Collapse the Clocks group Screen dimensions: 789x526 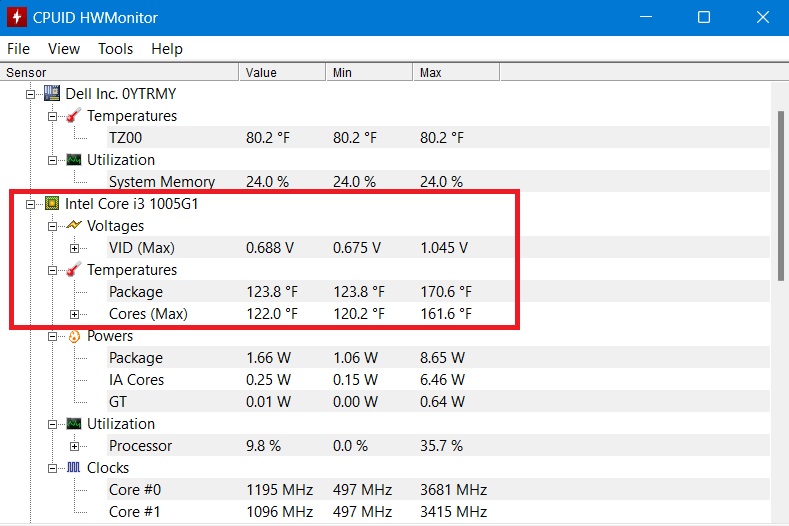(x=52, y=469)
